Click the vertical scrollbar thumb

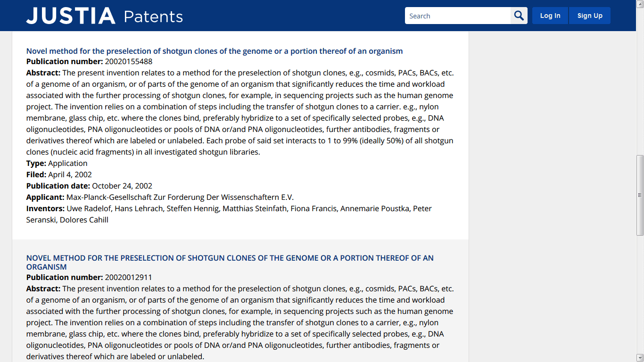pyautogui.click(x=640, y=195)
